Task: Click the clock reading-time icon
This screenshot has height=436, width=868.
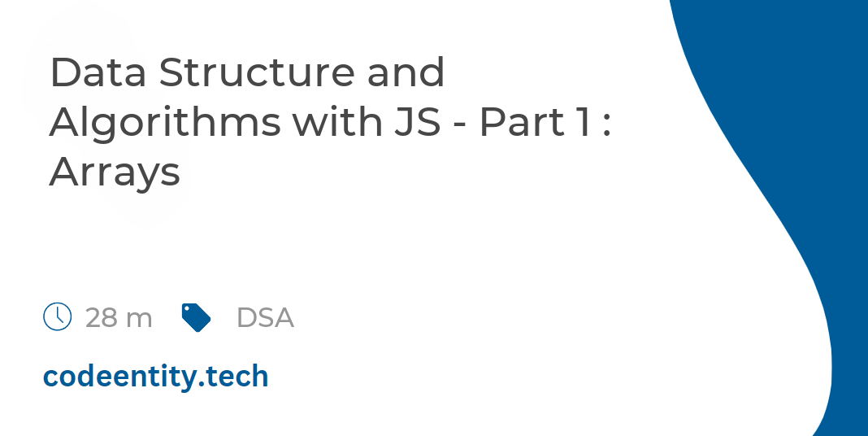Action: tap(57, 316)
